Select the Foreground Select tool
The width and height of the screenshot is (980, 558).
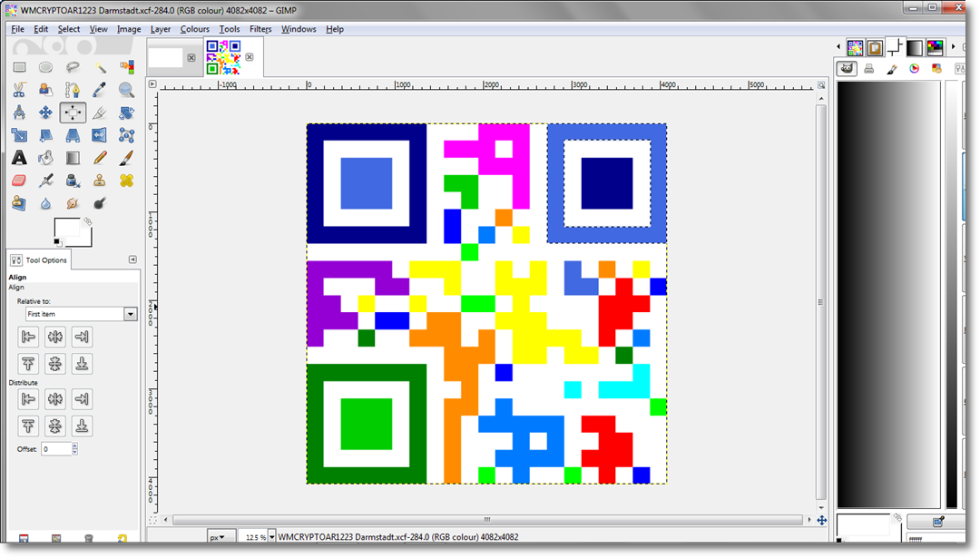point(45,90)
